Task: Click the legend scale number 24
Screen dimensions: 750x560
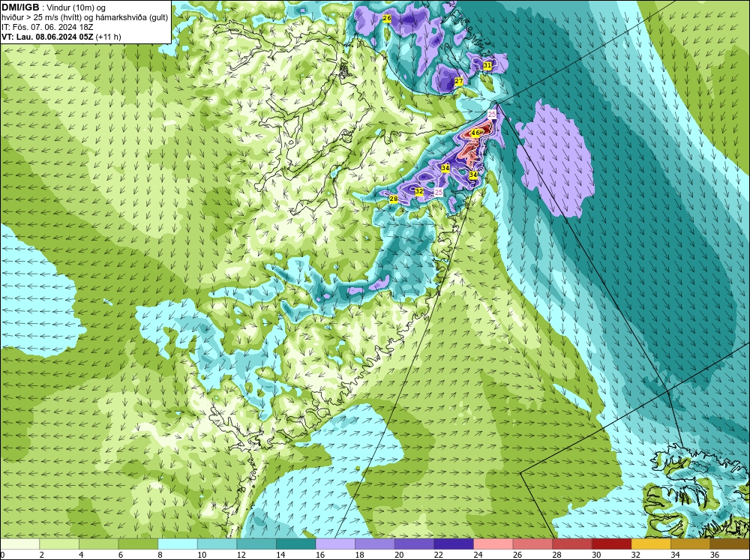Action: click(478, 555)
